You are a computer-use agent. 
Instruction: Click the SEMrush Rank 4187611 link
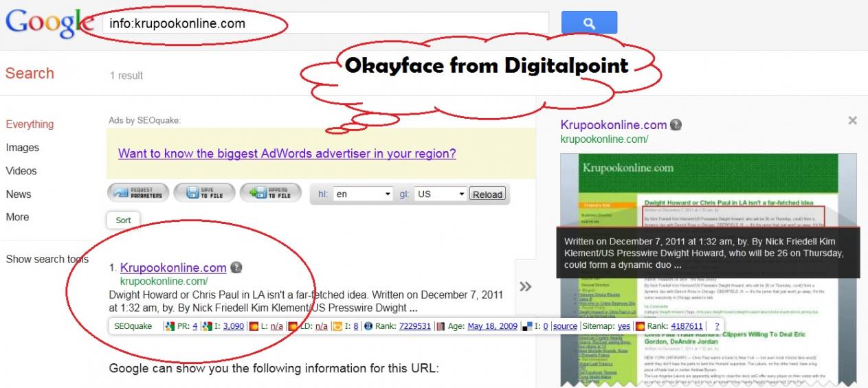(687, 327)
